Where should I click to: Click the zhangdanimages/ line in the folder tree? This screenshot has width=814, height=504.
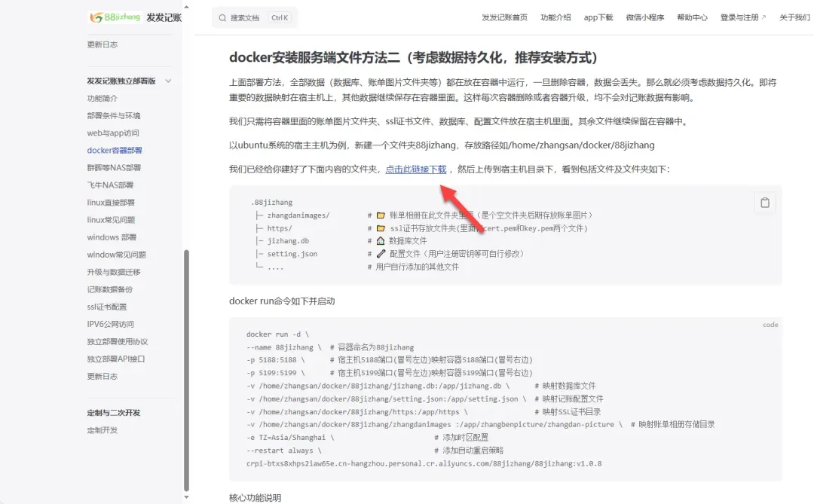pos(424,215)
